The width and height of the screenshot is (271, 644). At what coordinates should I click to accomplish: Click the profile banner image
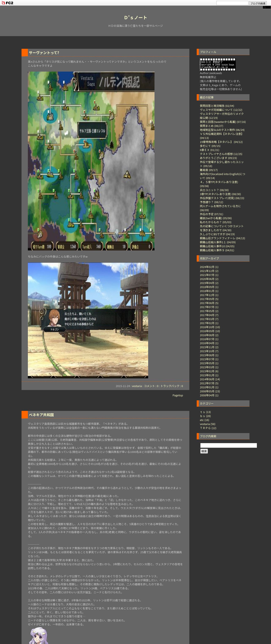(x=218, y=64)
